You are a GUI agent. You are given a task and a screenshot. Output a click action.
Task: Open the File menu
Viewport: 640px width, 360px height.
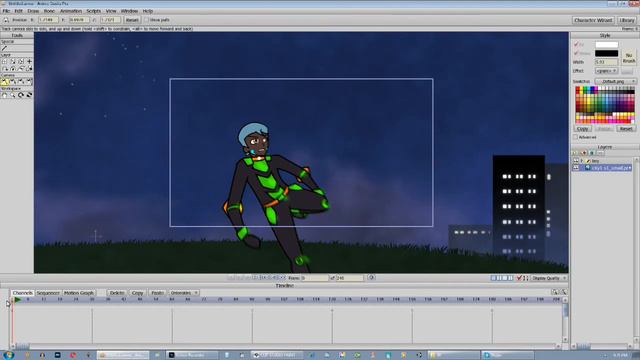tap(6, 11)
